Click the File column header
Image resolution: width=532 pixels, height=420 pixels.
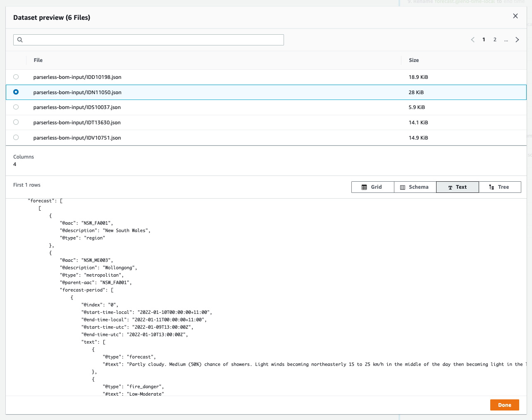click(x=38, y=60)
